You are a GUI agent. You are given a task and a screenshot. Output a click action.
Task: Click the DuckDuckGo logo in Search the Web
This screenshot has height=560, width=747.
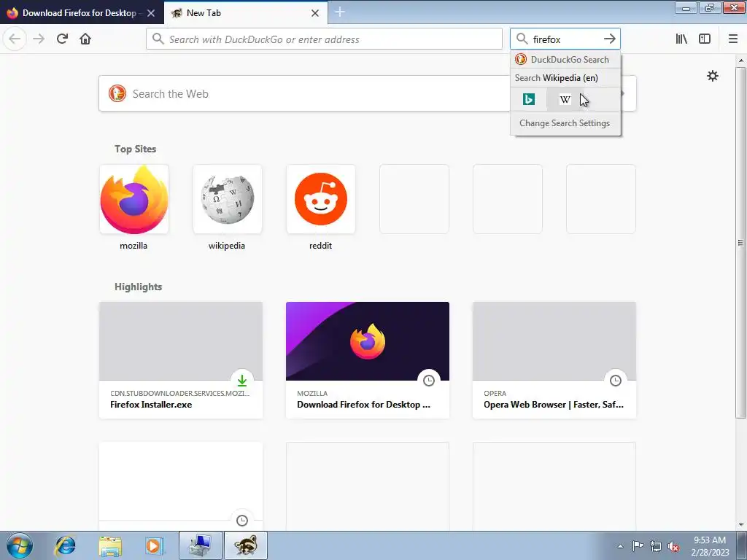pyautogui.click(x=117, y=93)
